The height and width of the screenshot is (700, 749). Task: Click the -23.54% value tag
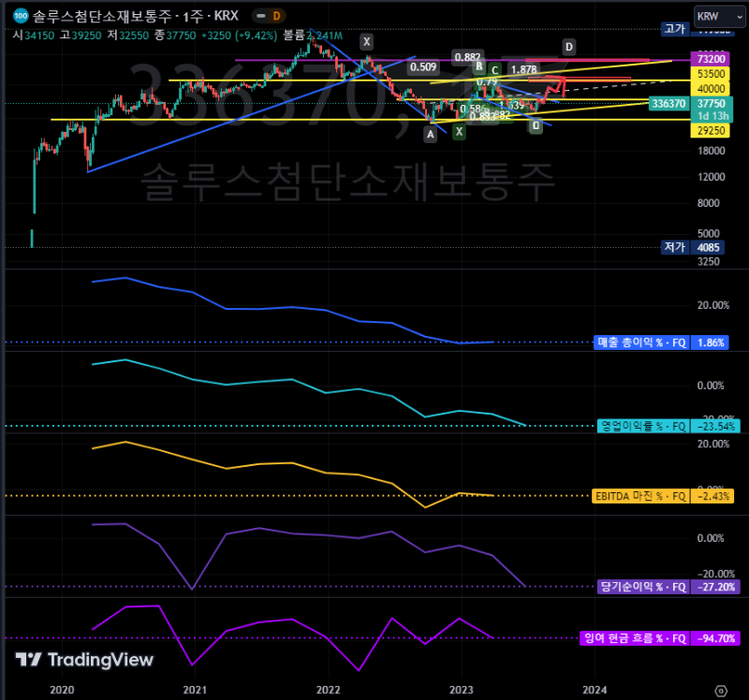pos(715,426)
